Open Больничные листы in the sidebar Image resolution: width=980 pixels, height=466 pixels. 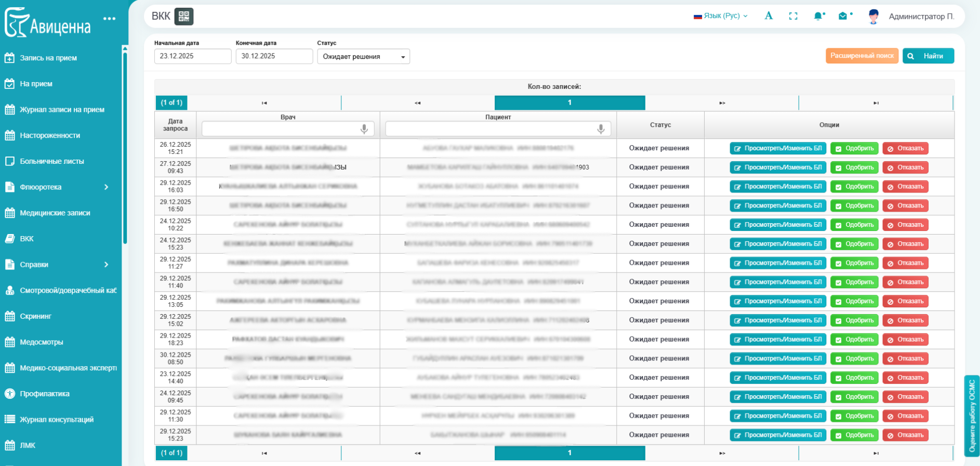[52, 161]
